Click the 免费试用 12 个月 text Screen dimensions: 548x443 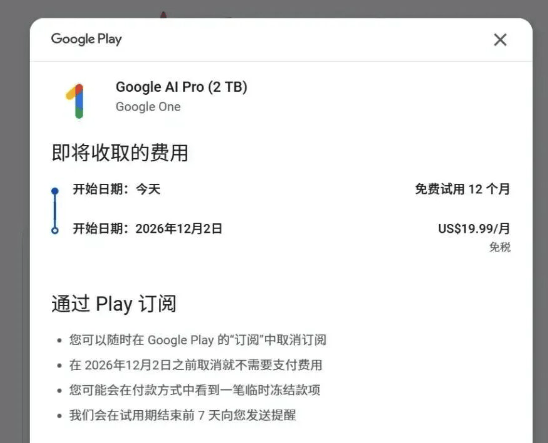(x=462, y=189)
